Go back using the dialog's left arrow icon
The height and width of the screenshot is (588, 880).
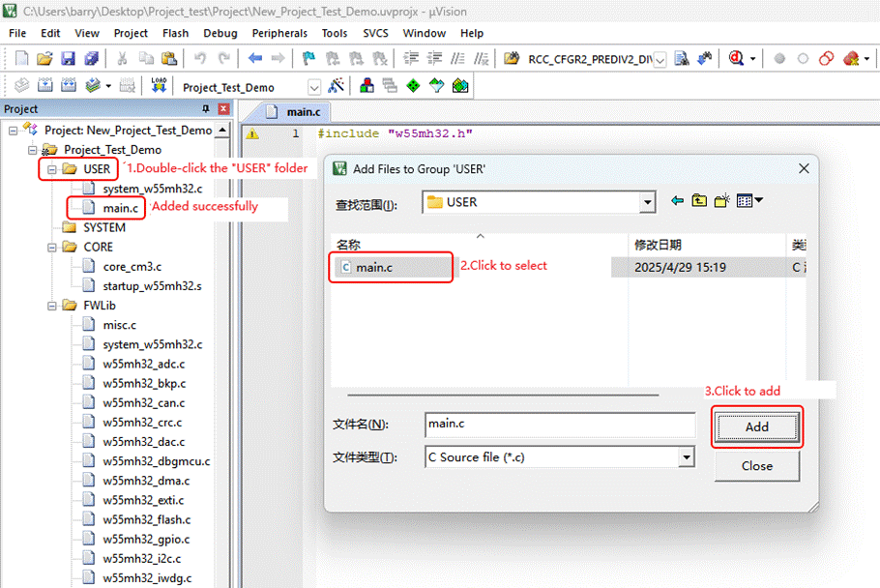point(677,201)
